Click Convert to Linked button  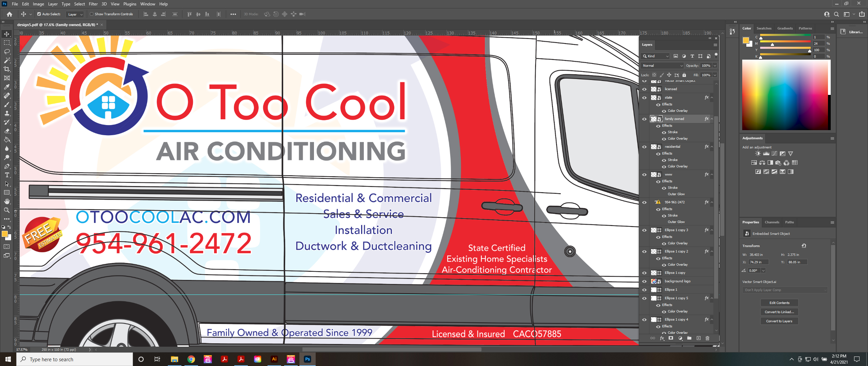point(779,312)
